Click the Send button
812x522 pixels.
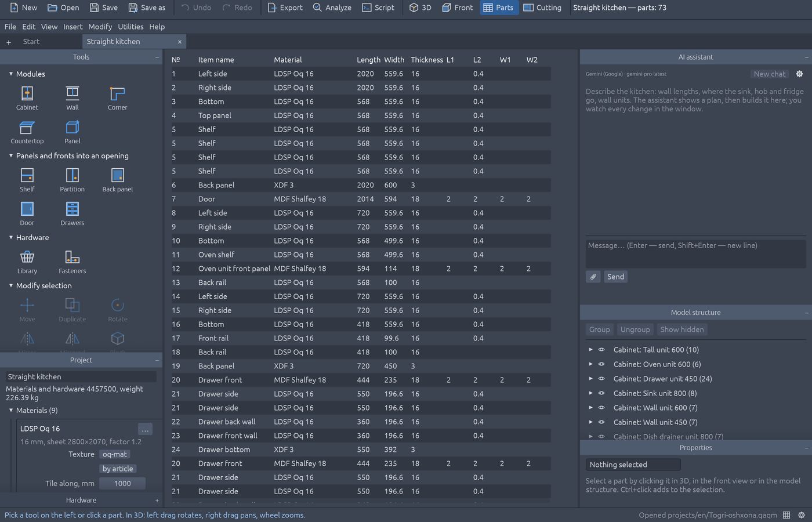(x=615, y=277)
